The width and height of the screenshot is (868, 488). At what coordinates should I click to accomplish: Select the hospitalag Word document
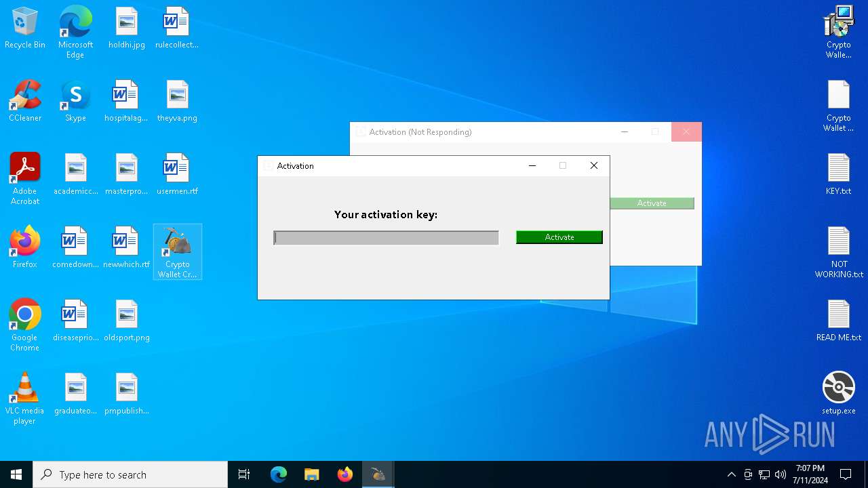[x=126, y=102]
